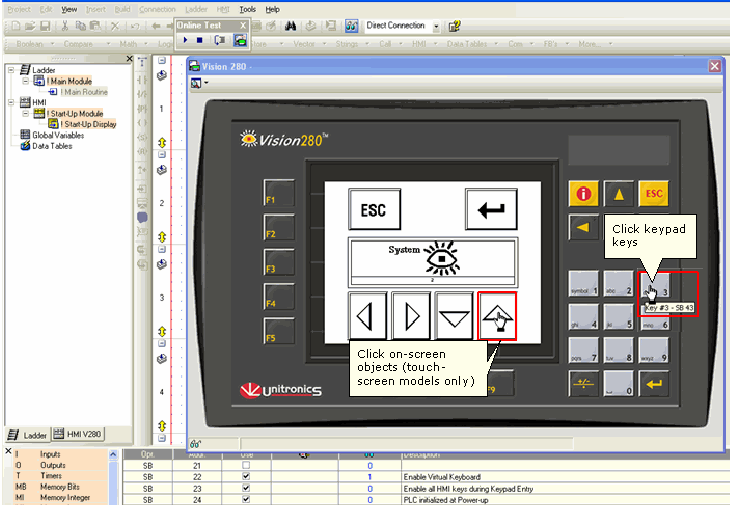Viewport: 730px width, 505px height.
Task: Collapse the Ladder tree node
Action: 11,70
